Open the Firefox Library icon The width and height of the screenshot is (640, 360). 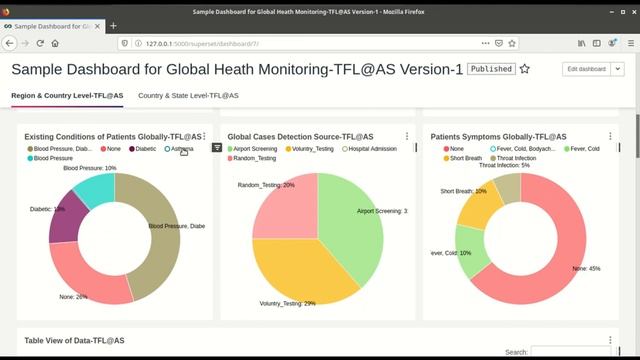582,43
